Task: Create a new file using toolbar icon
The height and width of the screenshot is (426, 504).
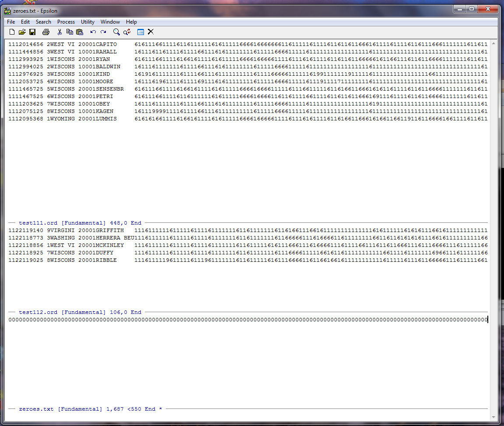Action: pyautogui.click(x=12, y=32)
